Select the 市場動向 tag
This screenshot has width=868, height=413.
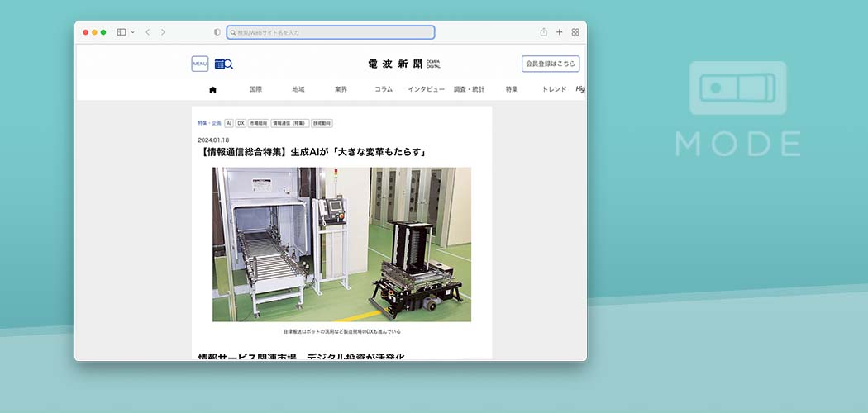[x=259, y=123]
